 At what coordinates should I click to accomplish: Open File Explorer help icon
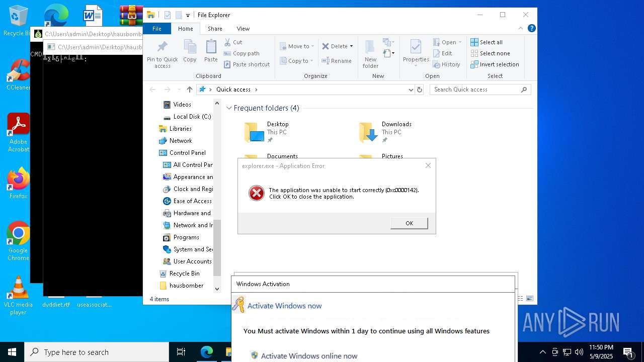pyautogui.click(x=531, y=29)
